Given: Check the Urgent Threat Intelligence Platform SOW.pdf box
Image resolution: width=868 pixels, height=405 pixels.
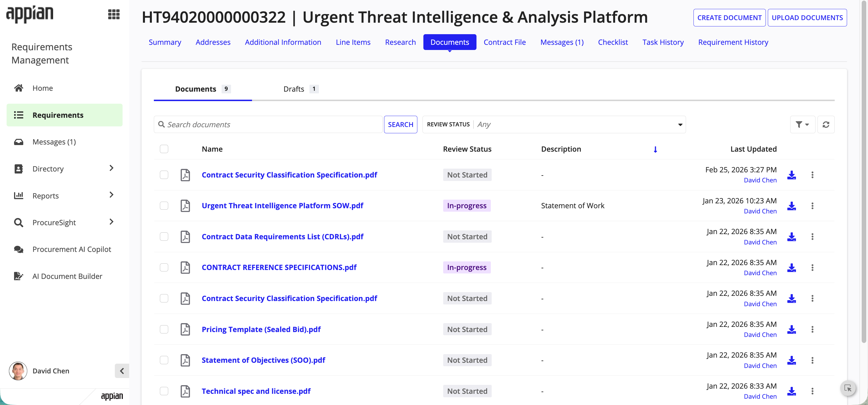Looking at the screenshot, I should 164,206.
